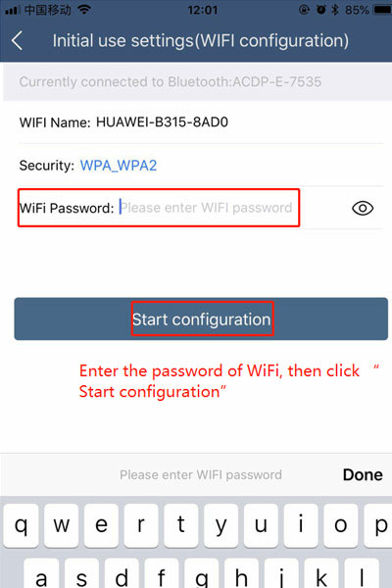Tap the u key on keyboard
This screenshot has width=392, height=588.
(x=261, y=525)
